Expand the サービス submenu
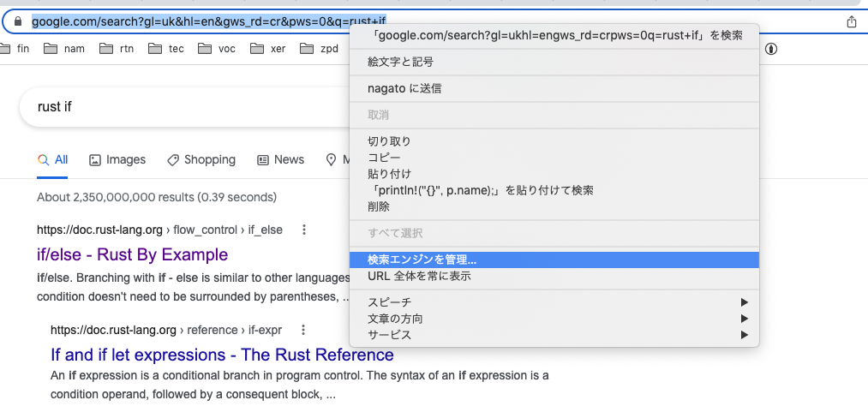Screen dimensions: 868x412 point(554,335)
